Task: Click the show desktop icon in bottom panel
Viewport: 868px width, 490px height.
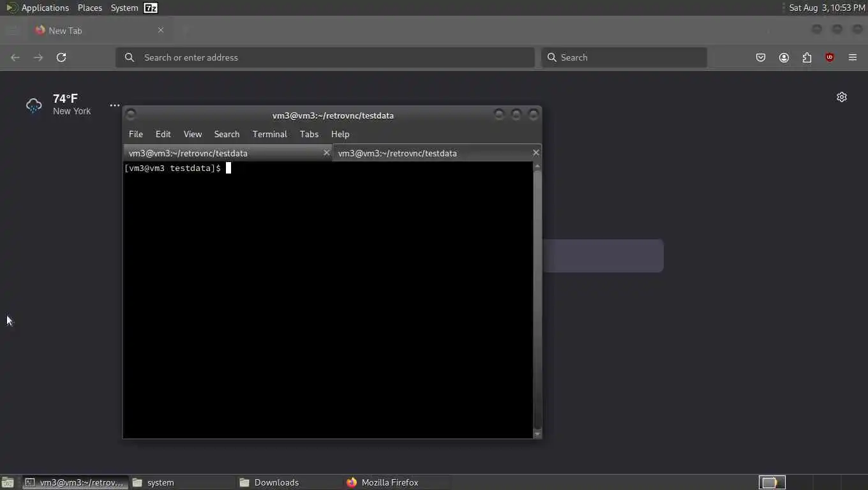Action: click(x=8, y=482)
